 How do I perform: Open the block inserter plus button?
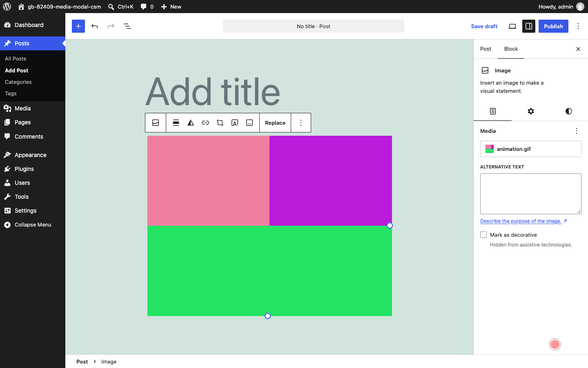coord(78,26)
